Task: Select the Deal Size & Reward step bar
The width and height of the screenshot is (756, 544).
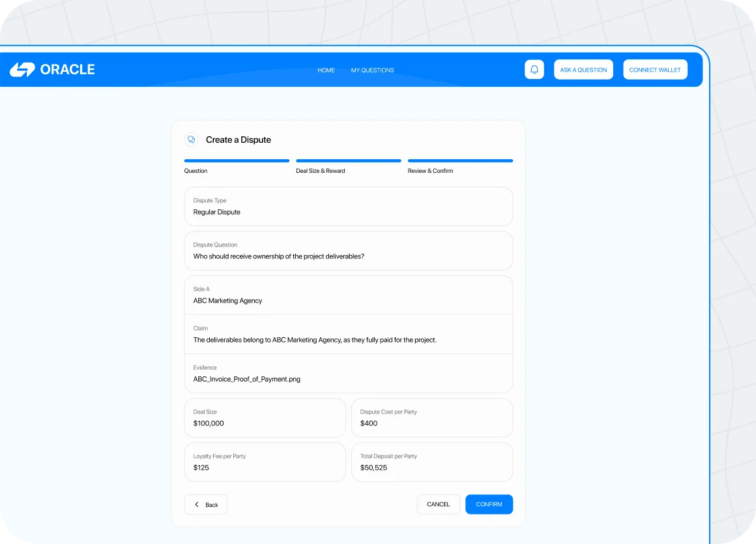Action: [x=348, y=160]
